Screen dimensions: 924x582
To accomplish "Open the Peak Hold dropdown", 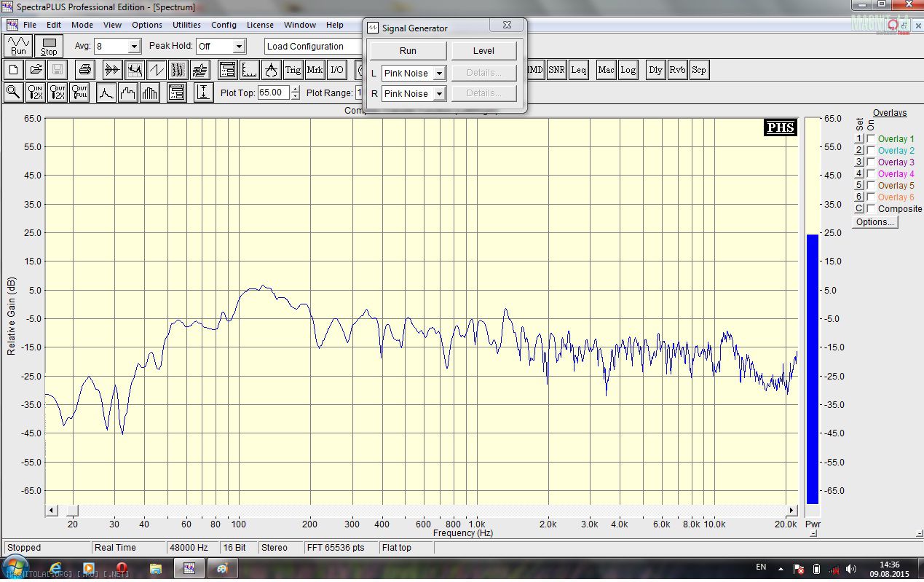I will [239, 47].
